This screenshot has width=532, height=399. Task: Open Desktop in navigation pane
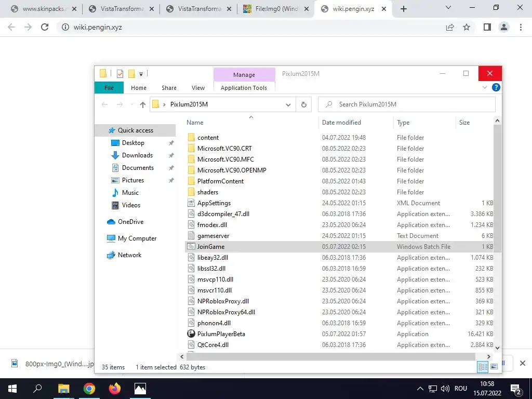tap(133, 143)
